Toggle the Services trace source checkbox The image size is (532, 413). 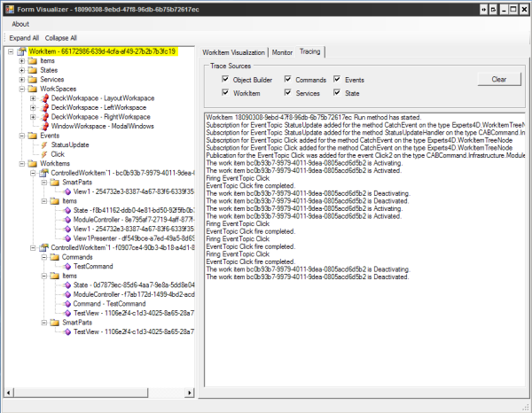[x=287, y=92]
